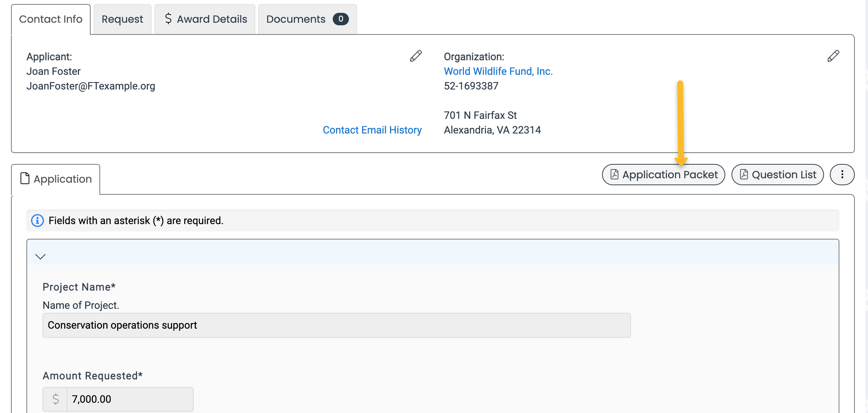Click the Documents count badge

(x=340, y=19)
